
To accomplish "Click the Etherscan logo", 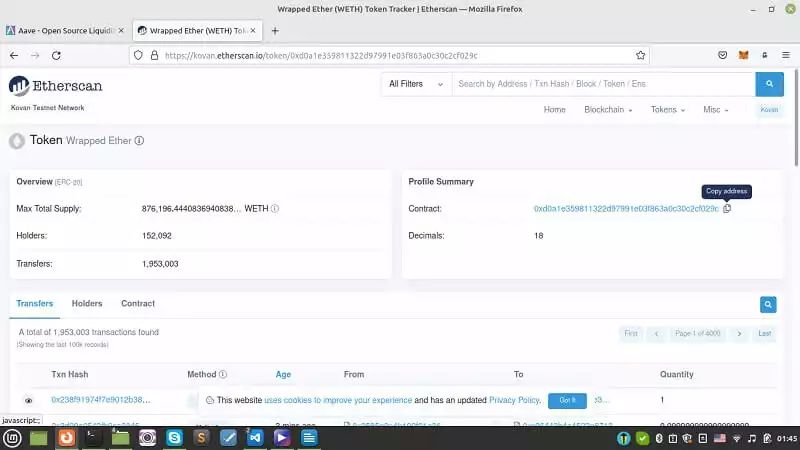I will click(x=55, y=86).
